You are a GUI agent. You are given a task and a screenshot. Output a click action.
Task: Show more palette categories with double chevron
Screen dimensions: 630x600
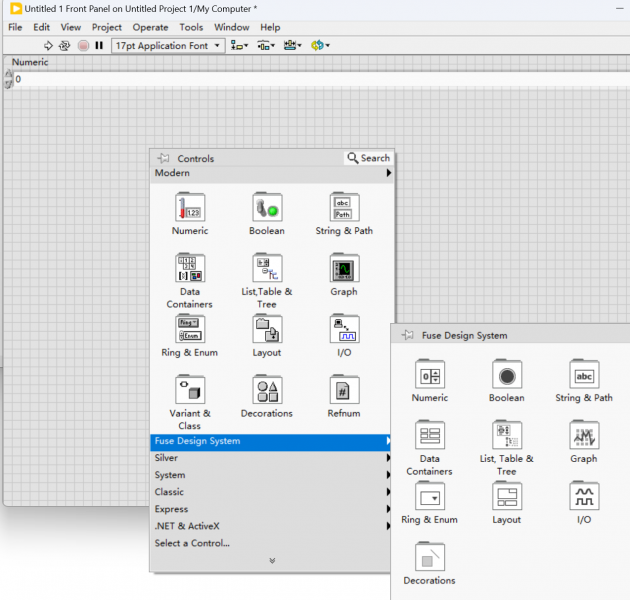[272, 561]
